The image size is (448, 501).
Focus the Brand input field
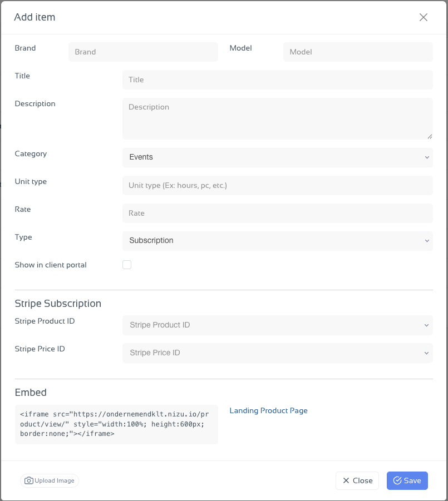click(x=143, y=52)
